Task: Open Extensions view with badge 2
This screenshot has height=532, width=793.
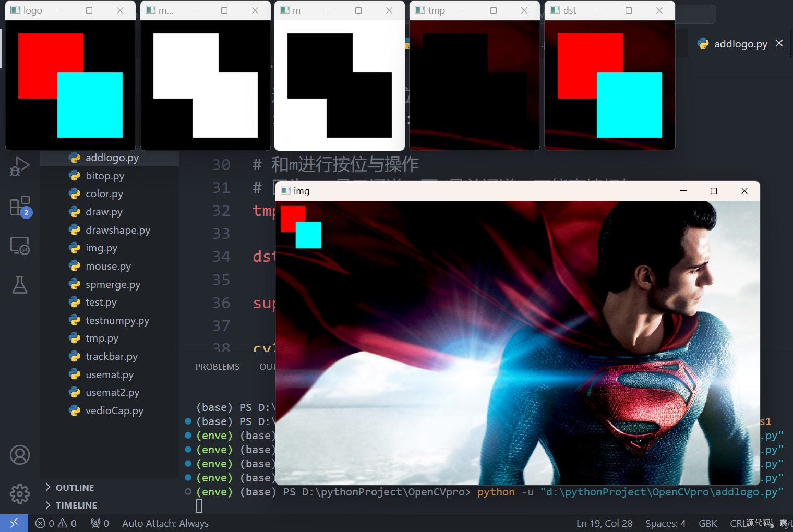Action: [20, 207]
